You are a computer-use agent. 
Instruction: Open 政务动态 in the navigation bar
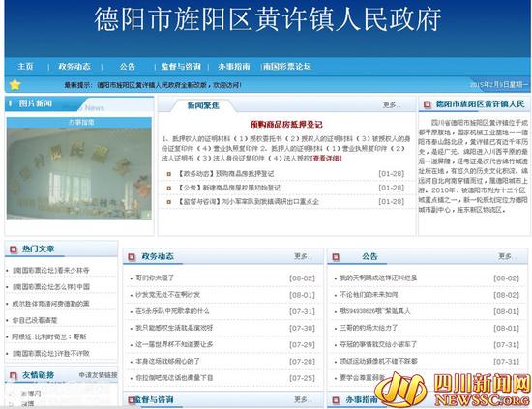tap(74, 66)
